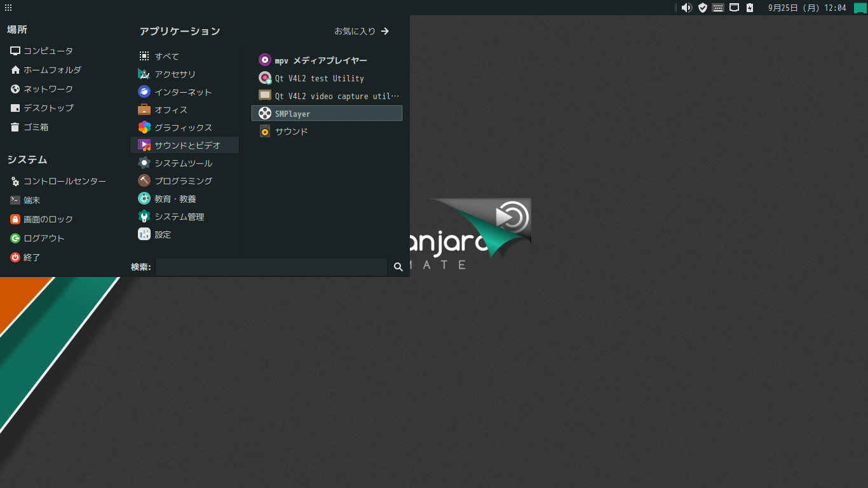This screenshot has width=868, height=488.
Task: Click the V4L2 video capture icon
Action: point(265,95)
